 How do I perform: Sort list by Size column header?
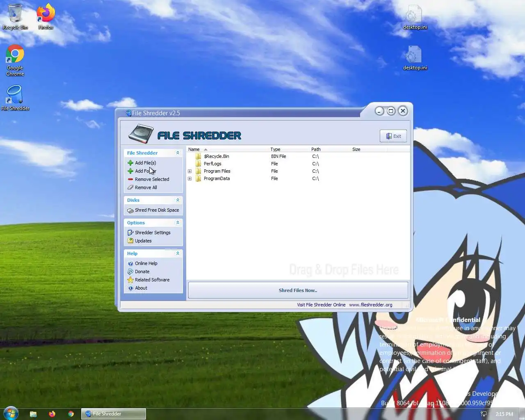369,149
